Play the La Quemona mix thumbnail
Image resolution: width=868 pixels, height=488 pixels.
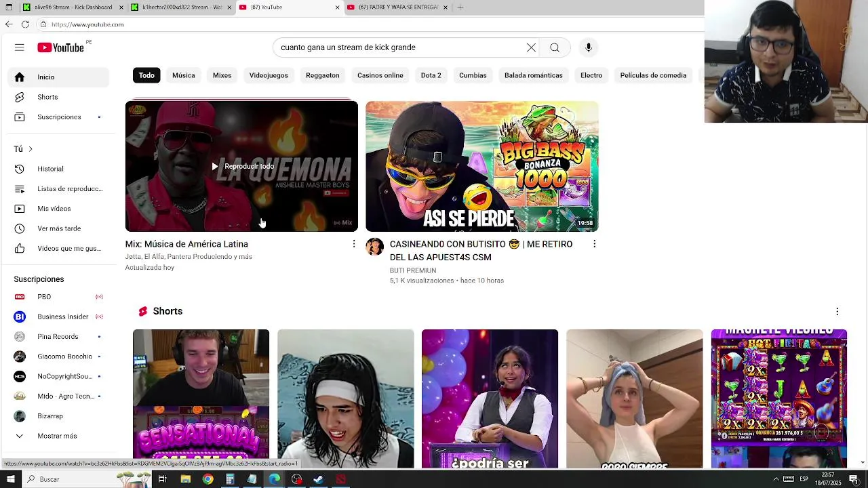(x=241, y=166)
